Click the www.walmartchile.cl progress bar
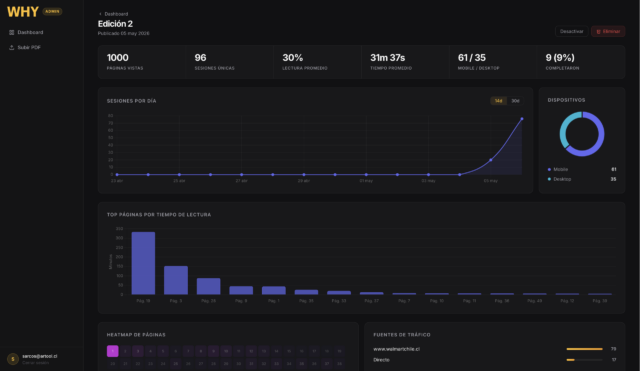This screenshot has width=640, height=371. (584, 349)
